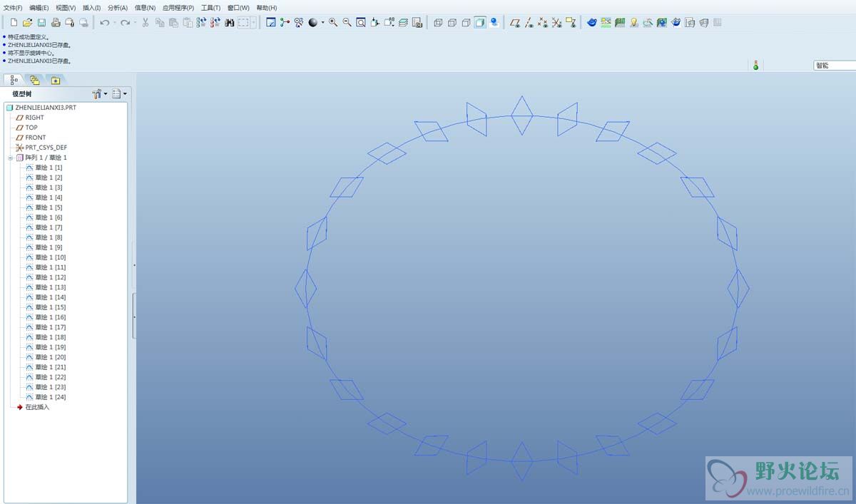Viewport: 856px width, 504px height.
Task: Toggle datum plane display in toolbar
Action: pyautogui.click(x=515, y=23)
